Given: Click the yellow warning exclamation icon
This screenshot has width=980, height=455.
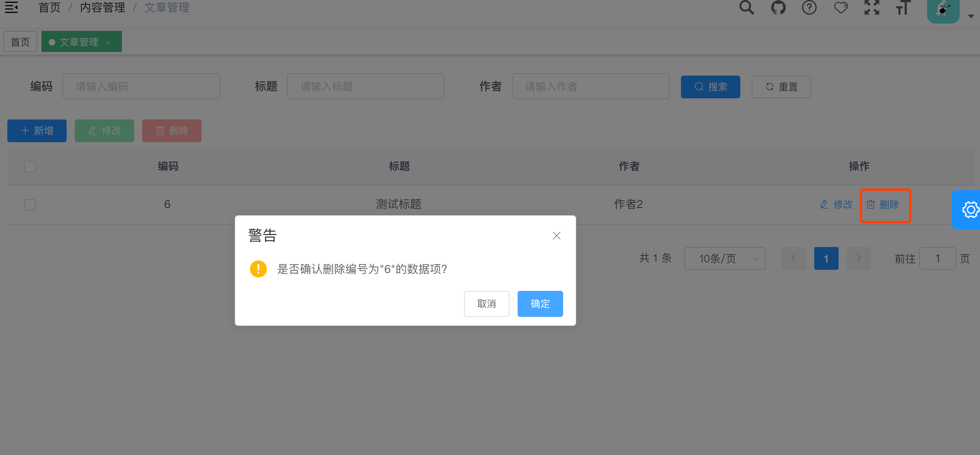Looking at the screenshot, I should point(258,269).
